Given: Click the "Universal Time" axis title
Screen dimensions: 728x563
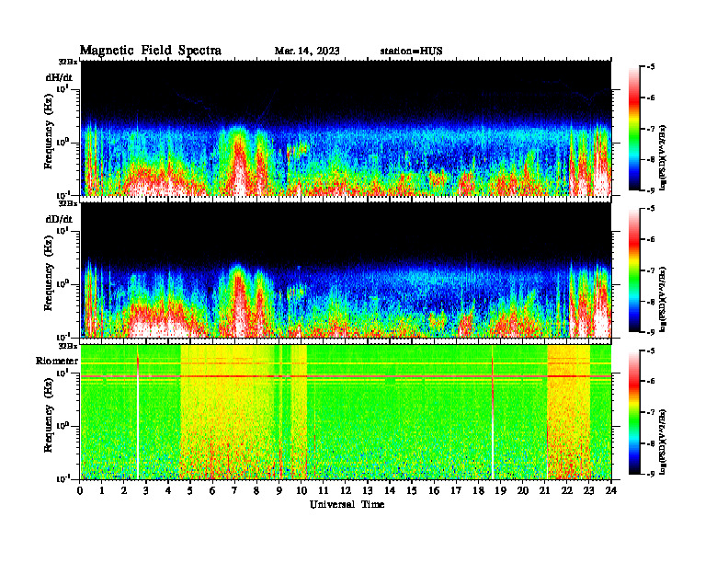Looking at the screenshot, I should point(347,504).
